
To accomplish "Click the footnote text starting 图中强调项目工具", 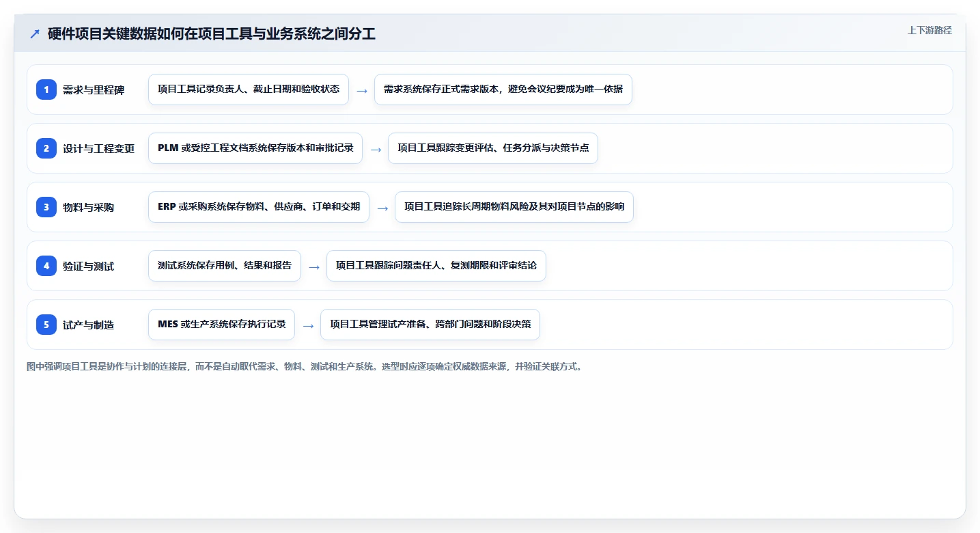I will pyautogui.click(x=305, y=367).
